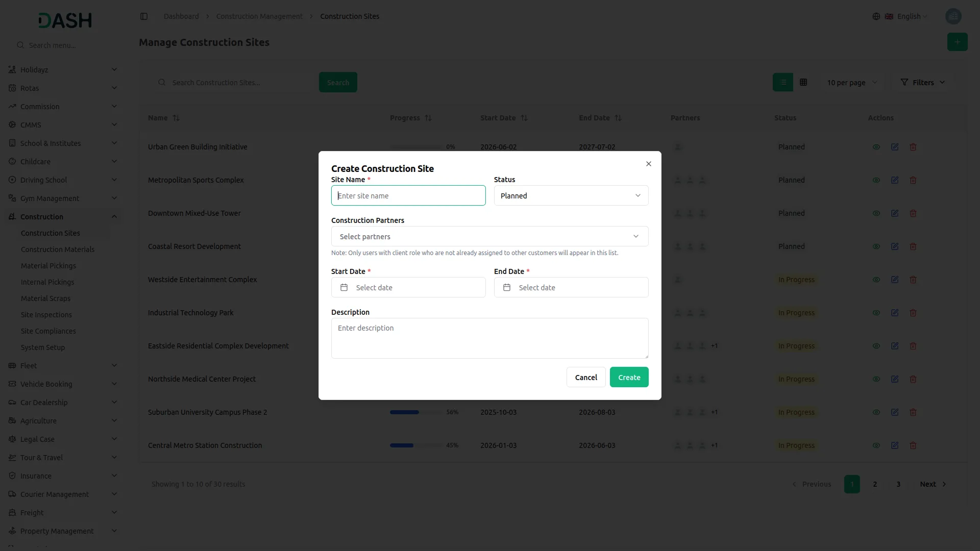Toggle the sidebar panel icon

[144, 16]
